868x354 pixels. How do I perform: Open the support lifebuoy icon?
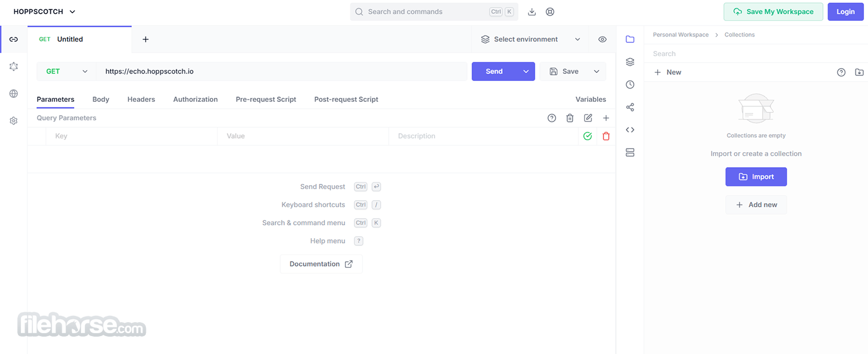point(550,12)
